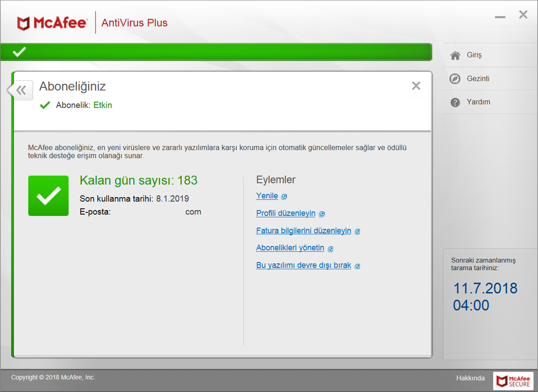Click the large green checkmark tile
The height and width of the screenshot is (392, 538).
point(48,196)
